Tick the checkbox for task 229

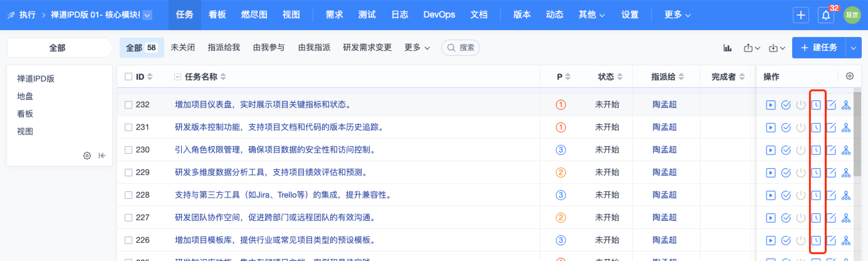click(128, 173)
